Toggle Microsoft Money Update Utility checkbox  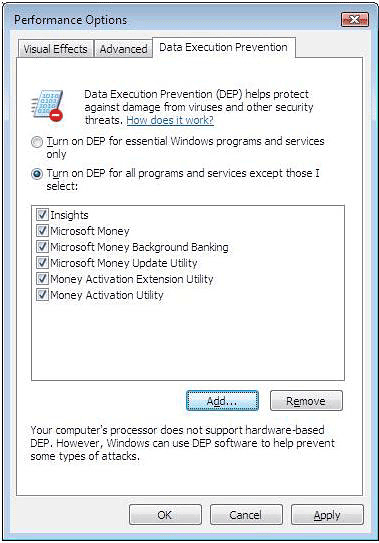coord(42,262)
